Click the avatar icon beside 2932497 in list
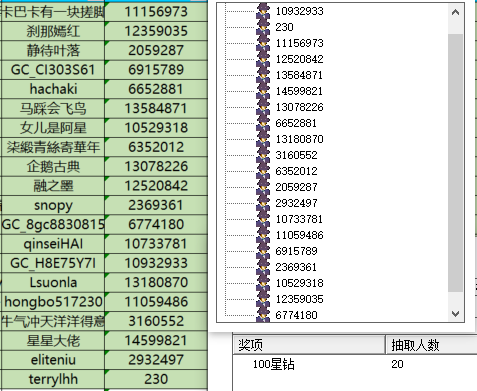The height and width of the screenshot is (391, 477). 263,203
